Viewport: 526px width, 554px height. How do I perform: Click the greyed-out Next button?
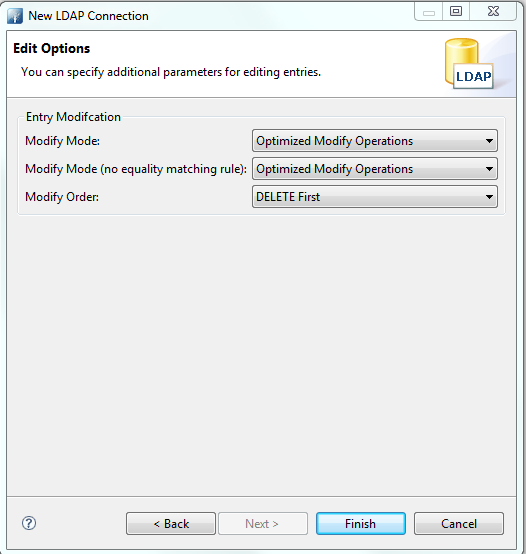coord(263,523)
